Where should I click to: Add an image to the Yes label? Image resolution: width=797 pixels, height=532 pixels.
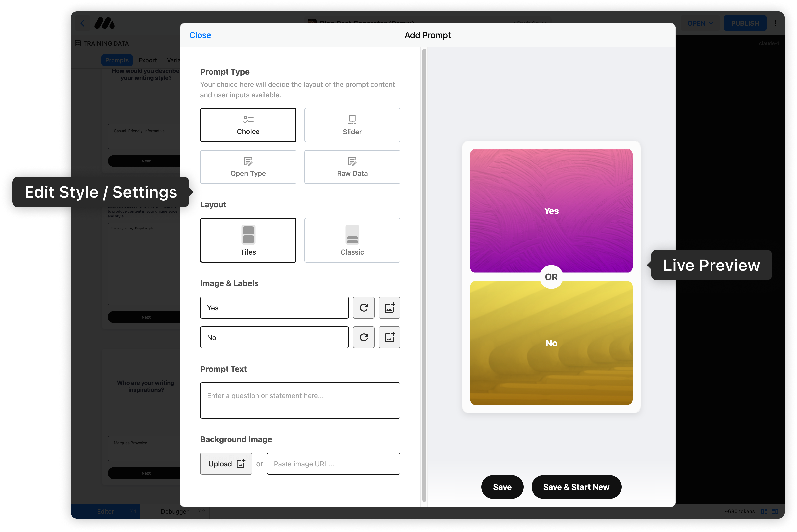tap(389, 307)
